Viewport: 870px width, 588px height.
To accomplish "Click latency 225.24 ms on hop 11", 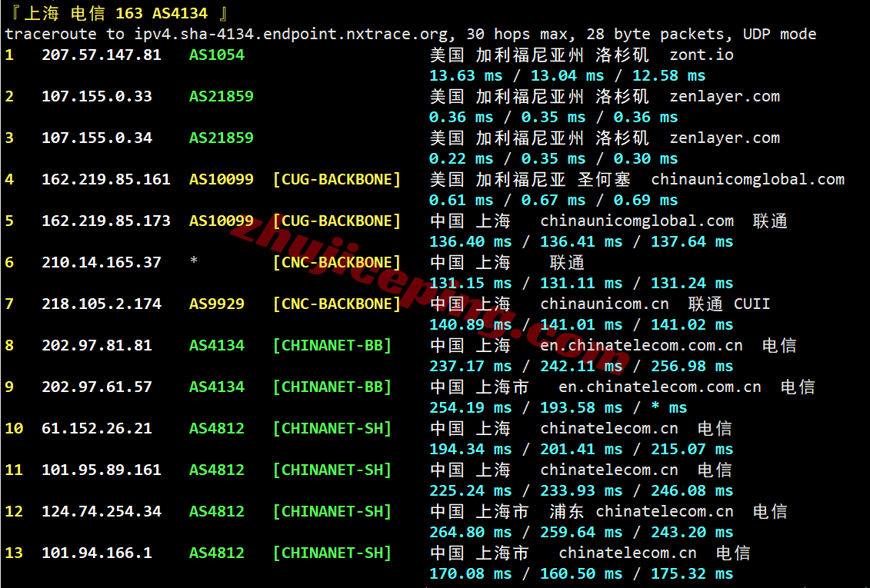I will click(x=471, y=492).
